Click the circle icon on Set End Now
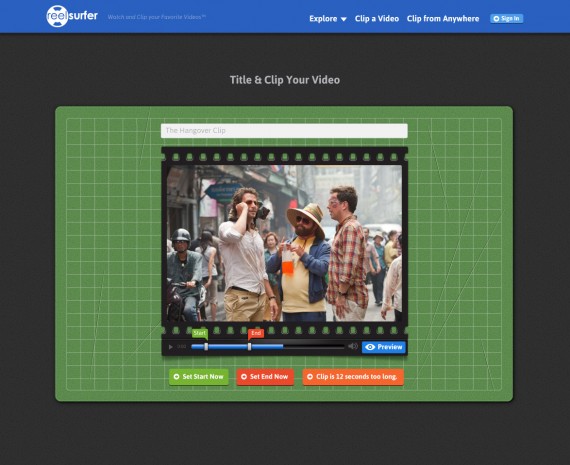This screenshot has height=465, width=570. (x=244, y=377)
